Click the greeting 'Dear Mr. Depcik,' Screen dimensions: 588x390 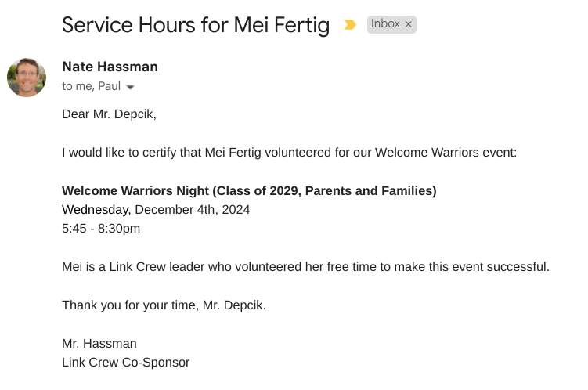[x=109, y=114]
